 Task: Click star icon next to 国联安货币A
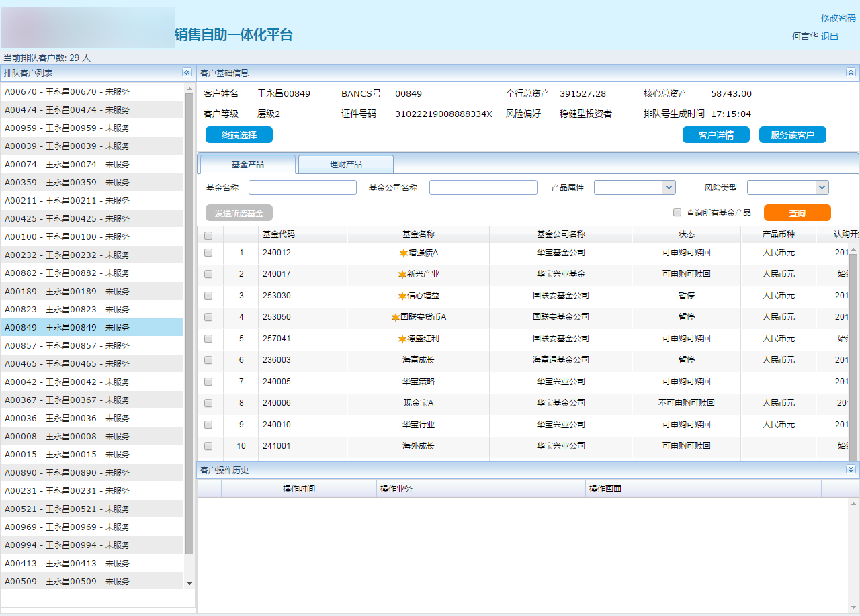395,318
